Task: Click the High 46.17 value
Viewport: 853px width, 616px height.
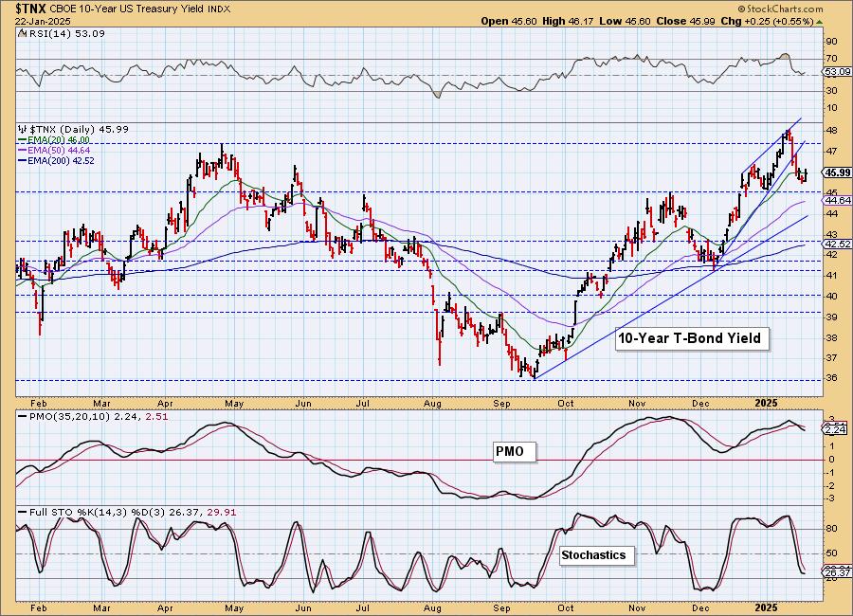Action: 569,21
